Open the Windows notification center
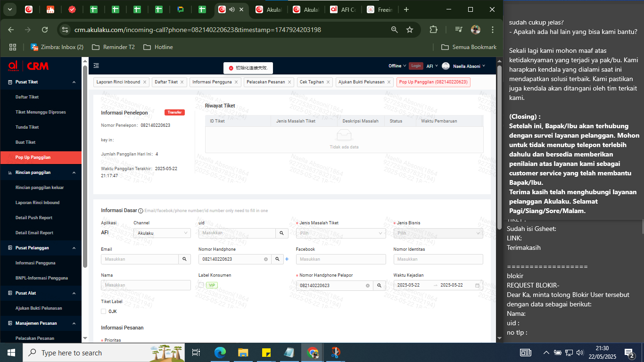The width and height of the screenshot is (644, 362). point(628,353)
